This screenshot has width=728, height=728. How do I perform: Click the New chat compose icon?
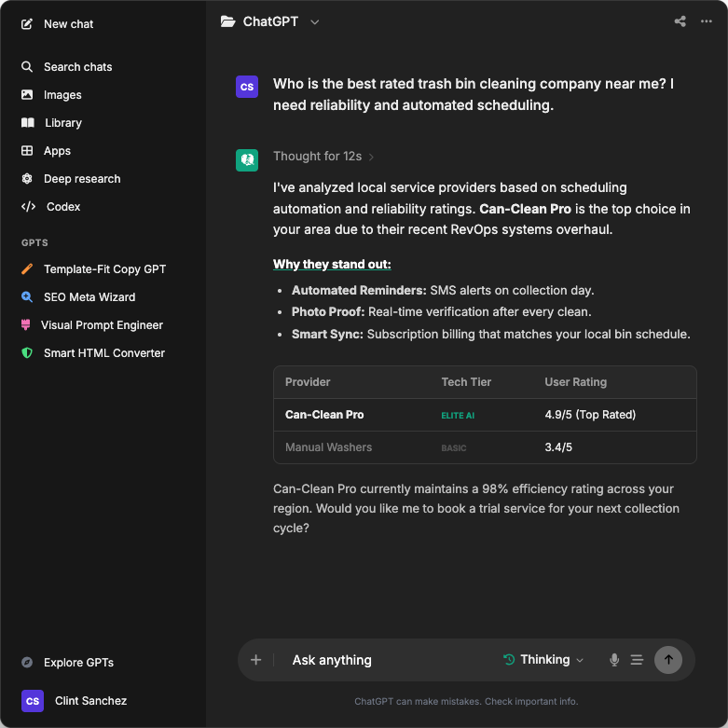click(x=27, y=24)
